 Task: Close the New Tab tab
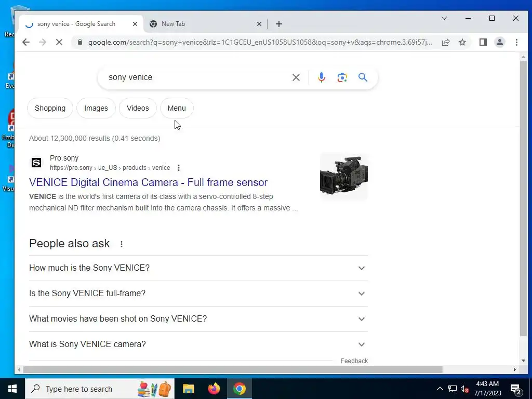click(x=259, y=24)
